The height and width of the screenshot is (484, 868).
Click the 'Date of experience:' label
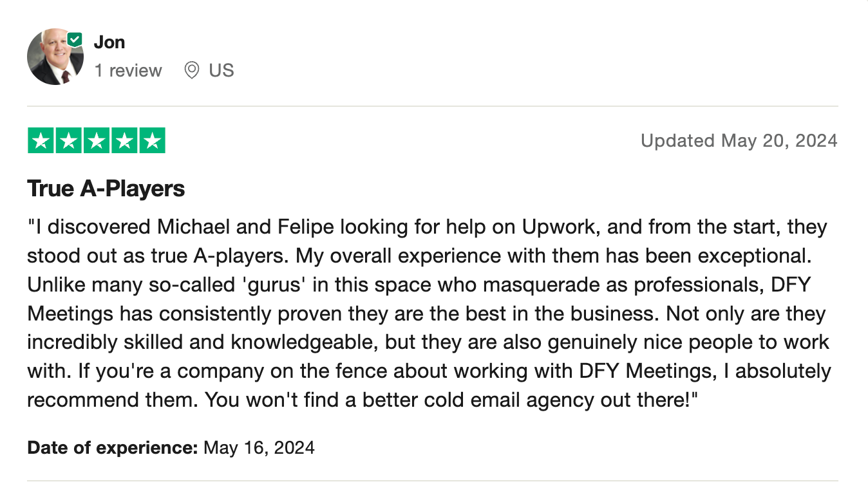click(113, 447)
